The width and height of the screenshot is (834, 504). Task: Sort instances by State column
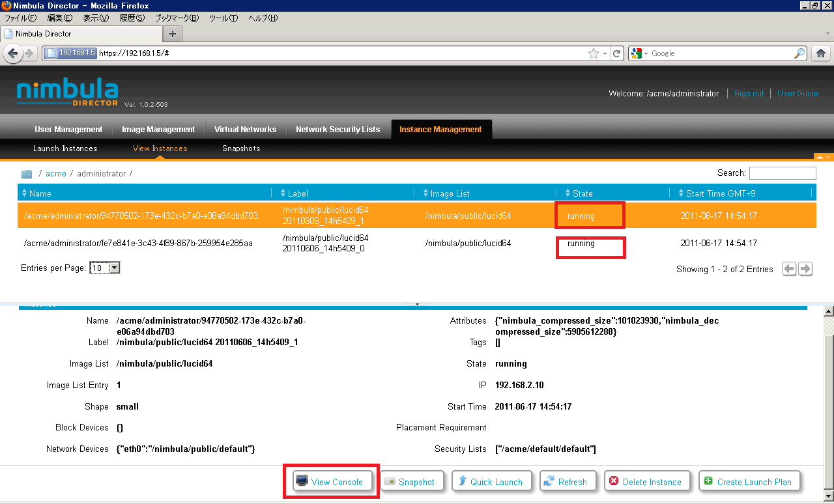(582, 193)
